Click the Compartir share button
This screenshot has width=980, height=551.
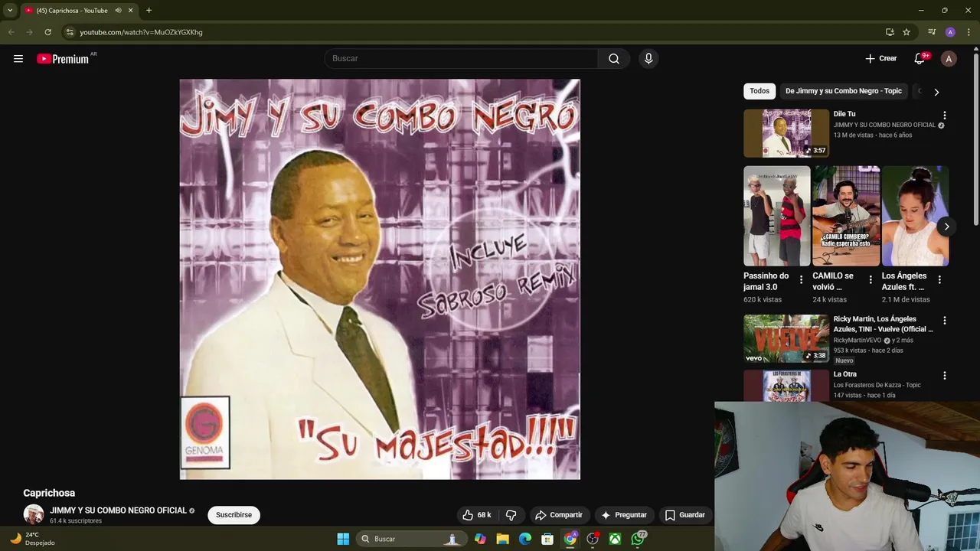559,515
